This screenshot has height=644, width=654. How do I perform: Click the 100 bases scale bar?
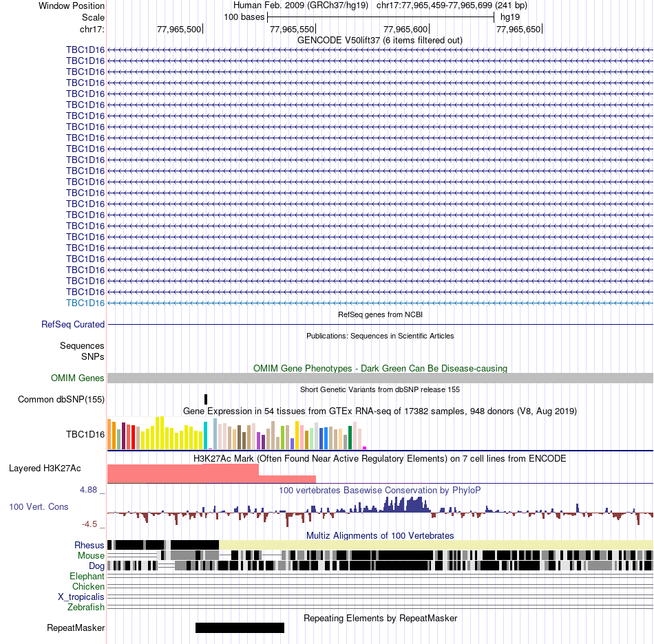tap(381, 17)
